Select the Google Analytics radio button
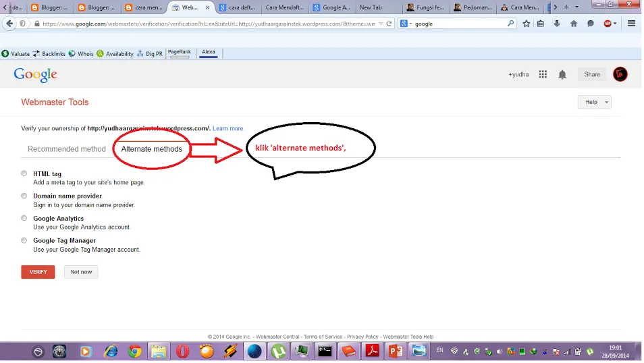Image resolution: width=644 pixels, height=363 pixels. pos(24,218)
